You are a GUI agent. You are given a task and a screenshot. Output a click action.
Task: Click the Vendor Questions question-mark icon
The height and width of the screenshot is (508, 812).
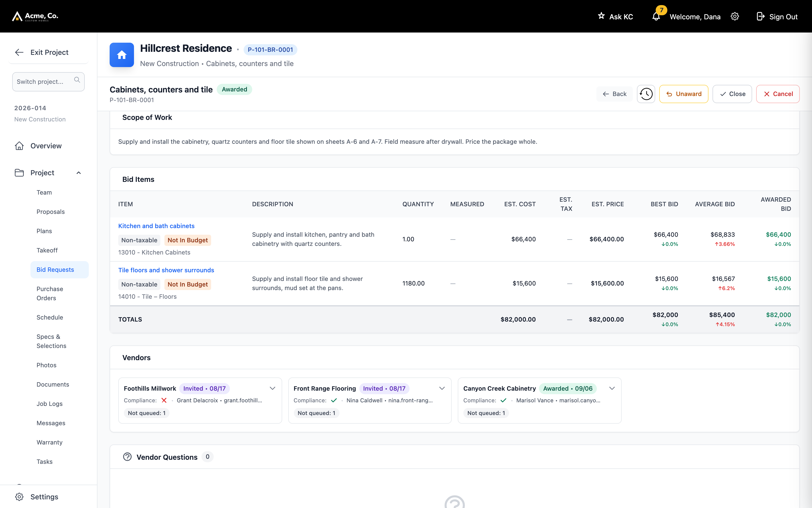127,457
